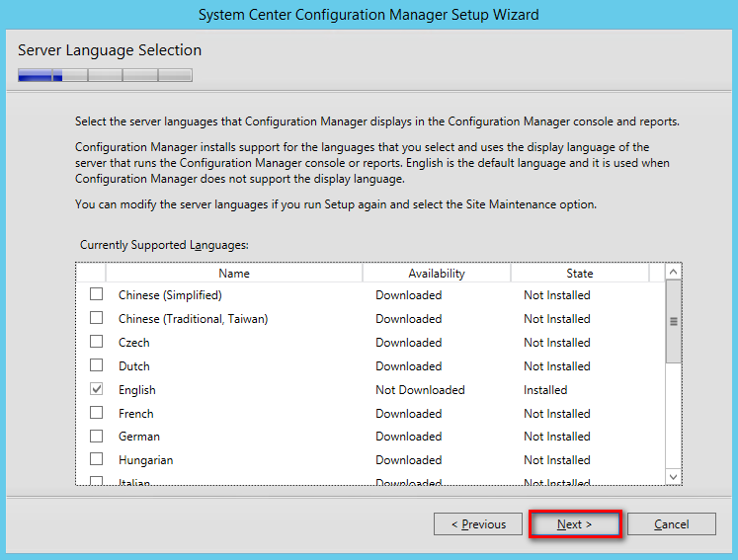Screen dimensions: 738x560
Task: Click the Not Installed cell for Chinese (Simplified)
Action: [x=557, y=295]
